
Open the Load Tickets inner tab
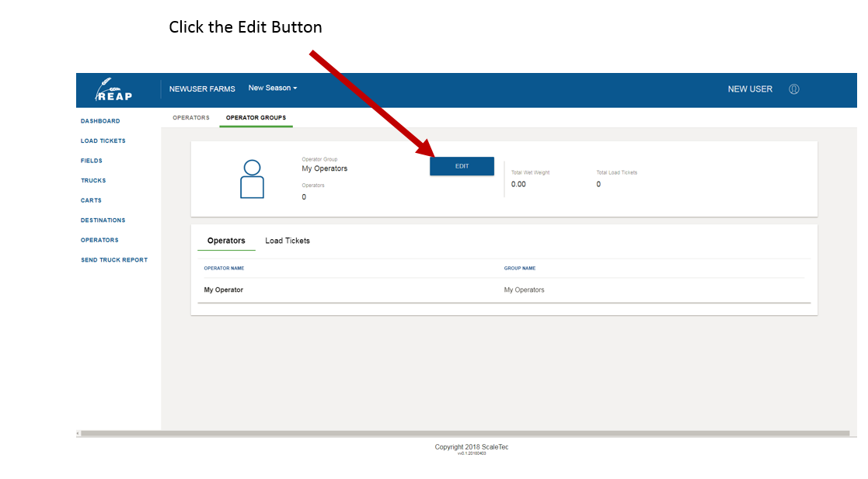click(288, 241)
